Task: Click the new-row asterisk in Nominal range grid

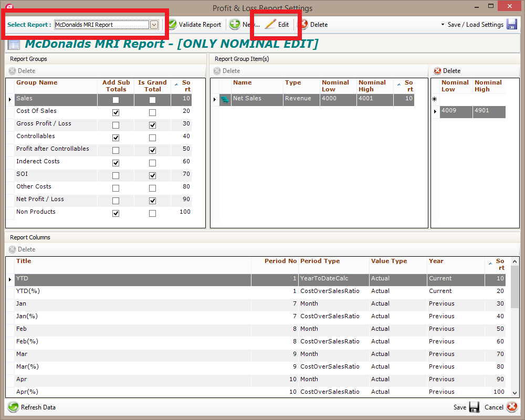Action: tap(435, 99)
